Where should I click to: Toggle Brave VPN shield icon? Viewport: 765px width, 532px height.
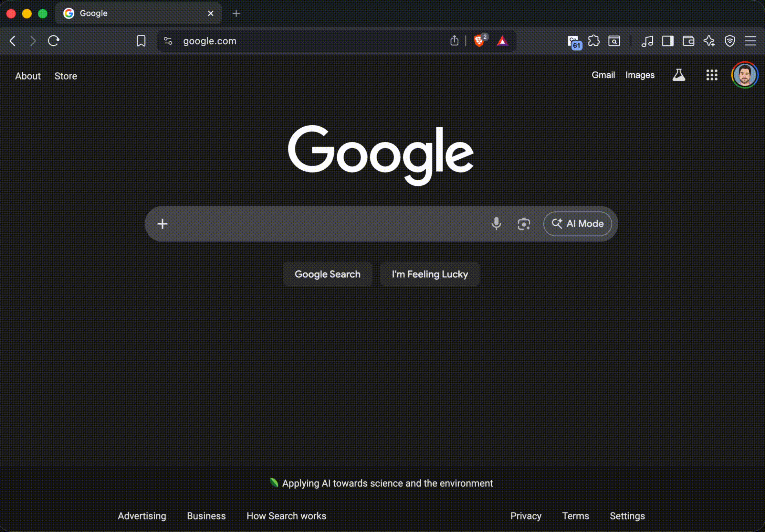730,41
